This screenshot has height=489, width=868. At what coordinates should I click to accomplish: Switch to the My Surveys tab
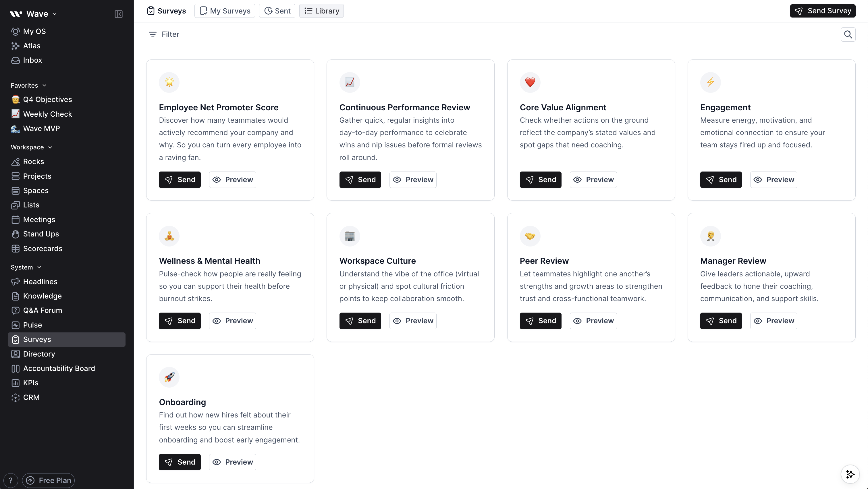click(224, 11)
